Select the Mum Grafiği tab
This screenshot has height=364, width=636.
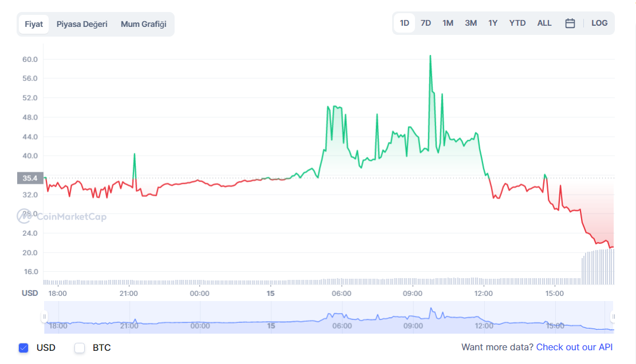[x=143, y=24]
